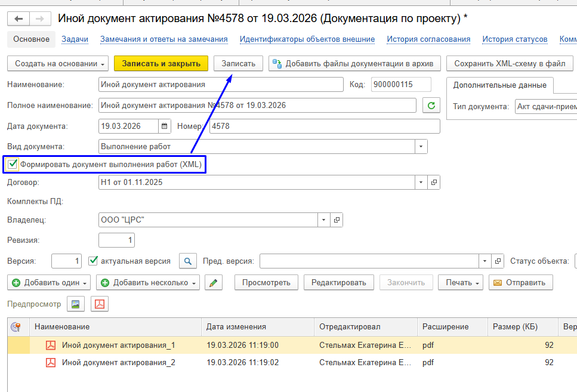Image resolution: width=577 pixels, height=392 pixels.
Task: Select the Иной документ актирования_2 file row
Action: tap(119, 362)
